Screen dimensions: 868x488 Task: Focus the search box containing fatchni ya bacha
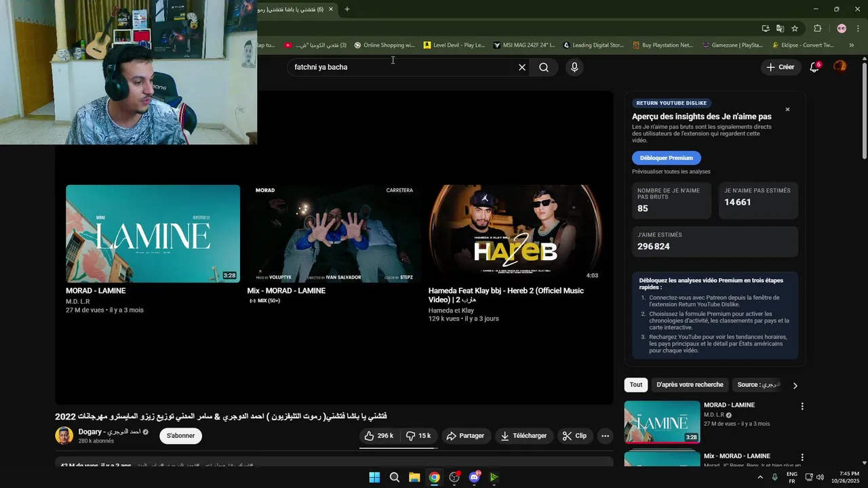click(403, 67)
